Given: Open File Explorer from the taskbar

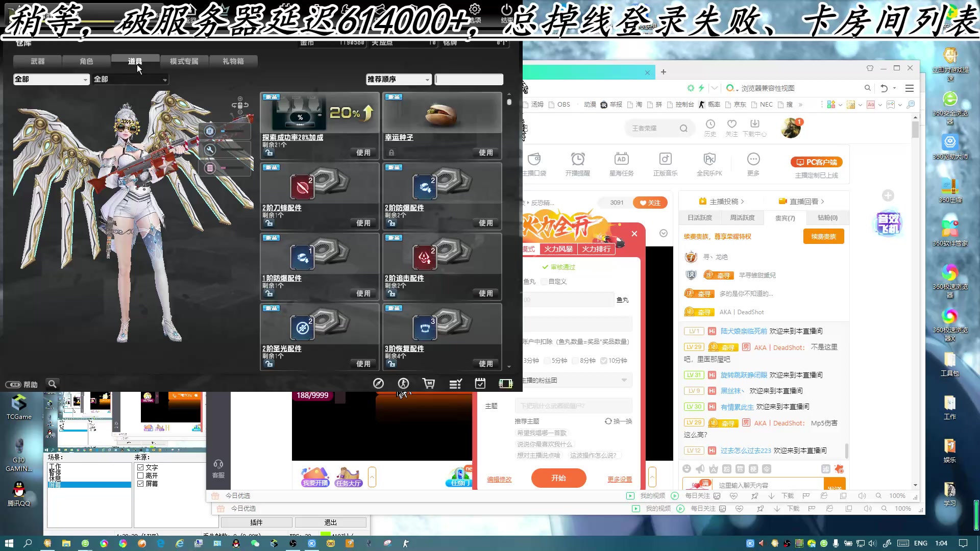Looking at the screenshot, I should tap(66, 543).
